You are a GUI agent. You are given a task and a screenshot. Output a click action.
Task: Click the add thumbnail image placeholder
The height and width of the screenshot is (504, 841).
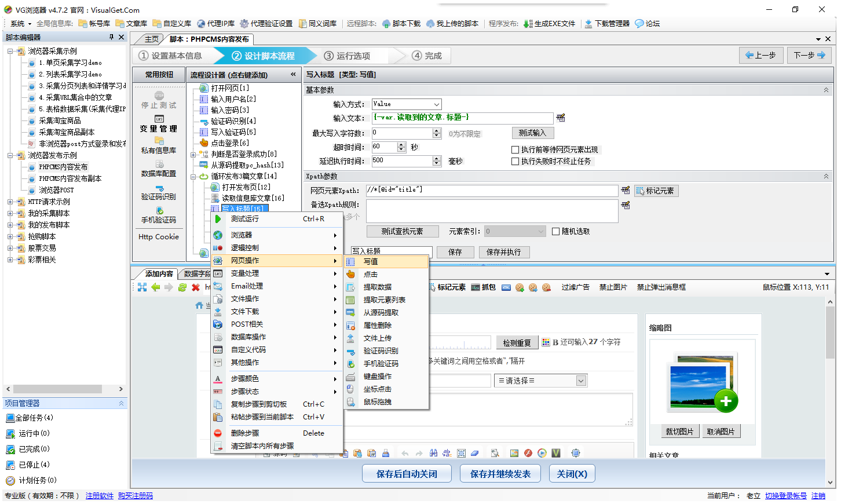[x=703, y=383]
